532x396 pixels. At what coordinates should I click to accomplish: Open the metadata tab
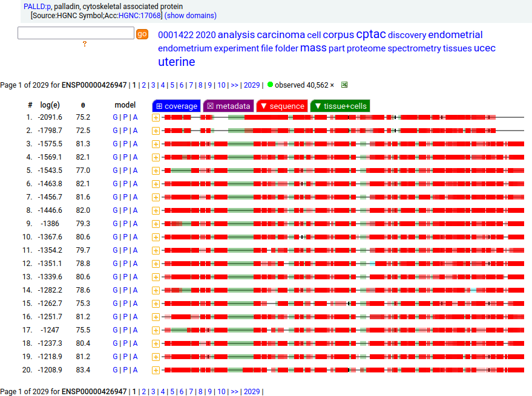[x=228, y=106]
